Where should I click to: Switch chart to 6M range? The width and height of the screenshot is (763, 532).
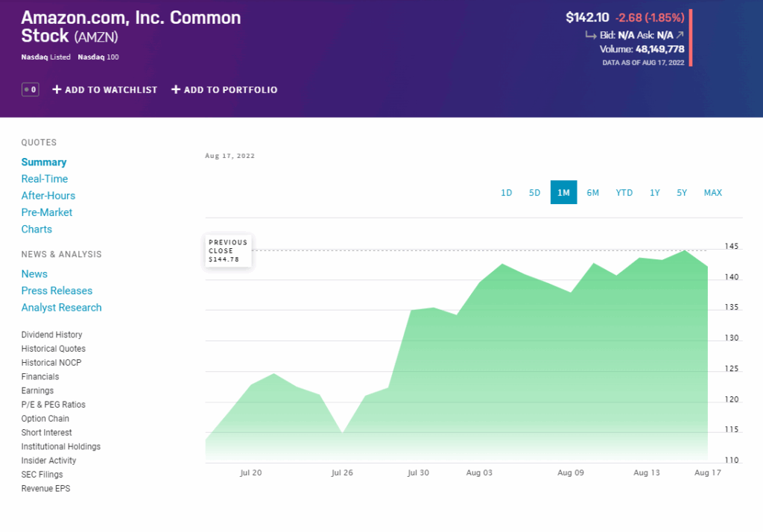click(x=592, y=193)
